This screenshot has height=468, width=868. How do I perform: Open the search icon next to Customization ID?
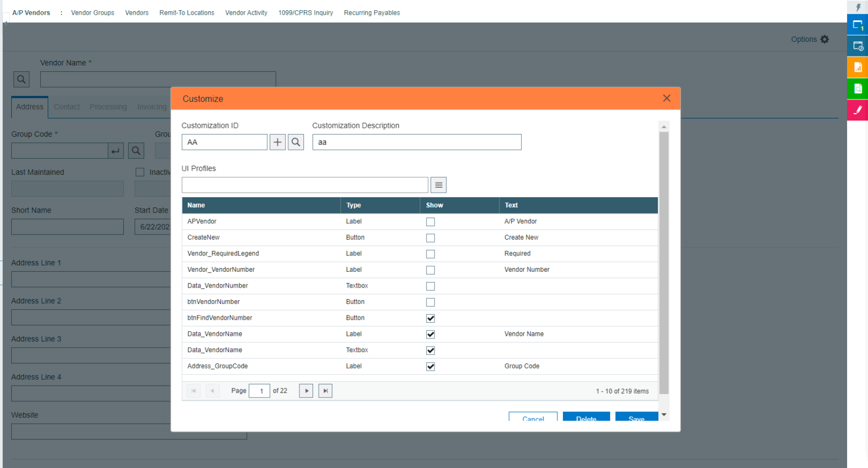click(x=296, y=142)
